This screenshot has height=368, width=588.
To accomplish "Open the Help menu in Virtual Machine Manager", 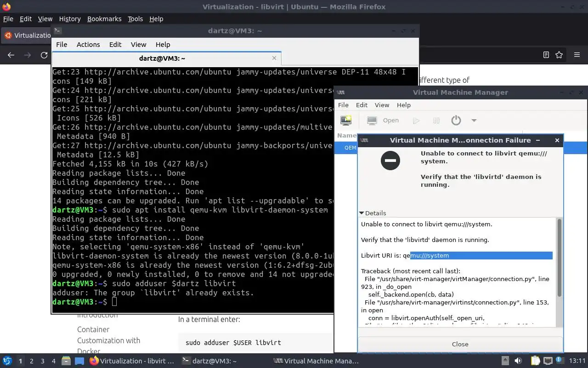I will tap(404, 105).
